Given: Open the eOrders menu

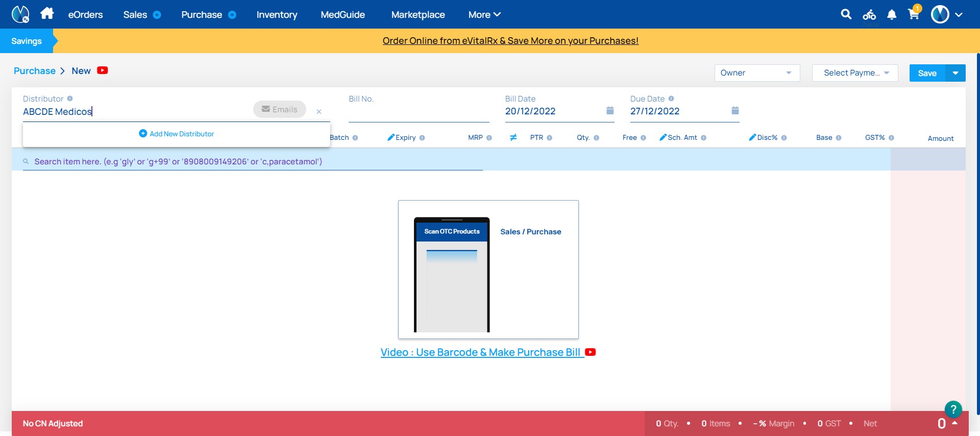Looking at the screenshot, I should (x=86, y=15).
